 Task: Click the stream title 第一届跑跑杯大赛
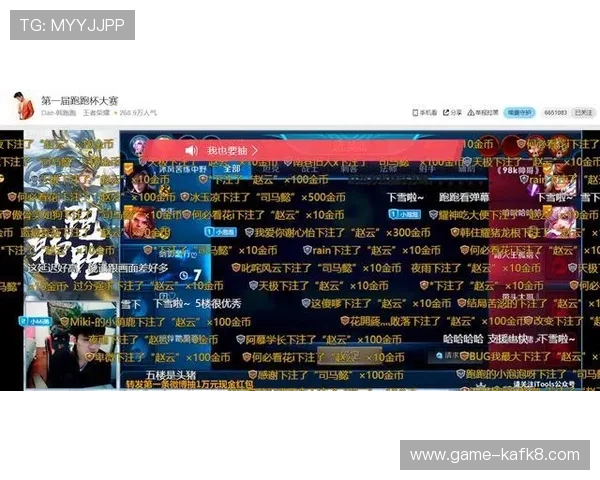pos(80,101)
